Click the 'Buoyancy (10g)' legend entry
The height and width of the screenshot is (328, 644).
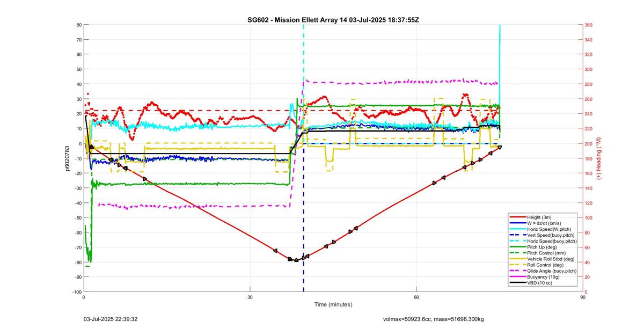542,276
